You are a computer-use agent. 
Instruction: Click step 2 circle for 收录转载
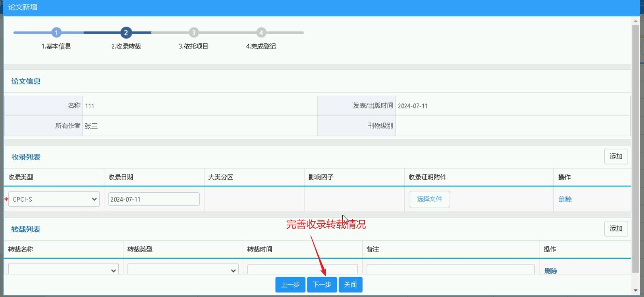click(x=126, y=32)
